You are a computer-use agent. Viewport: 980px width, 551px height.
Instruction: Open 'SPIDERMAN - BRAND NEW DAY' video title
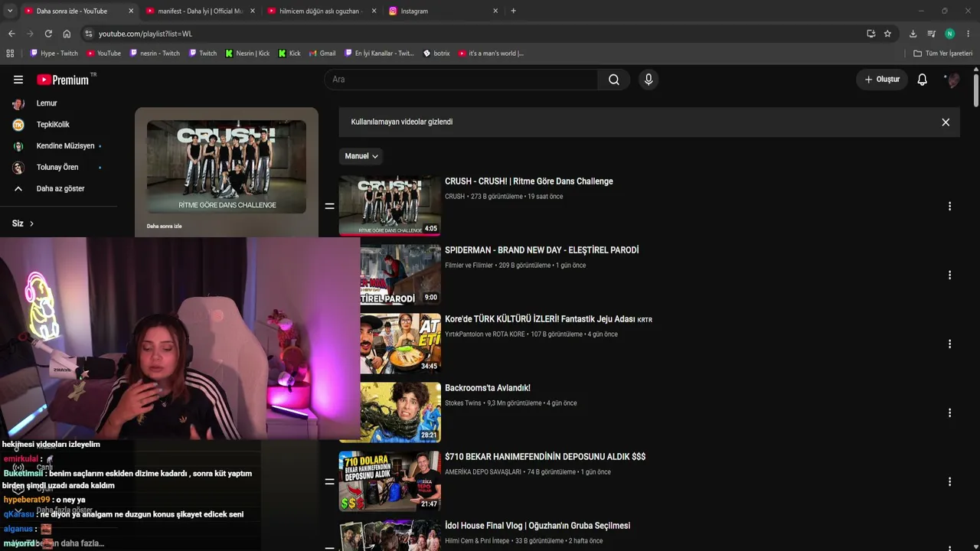pyautogui.click(x=541, y=250)
